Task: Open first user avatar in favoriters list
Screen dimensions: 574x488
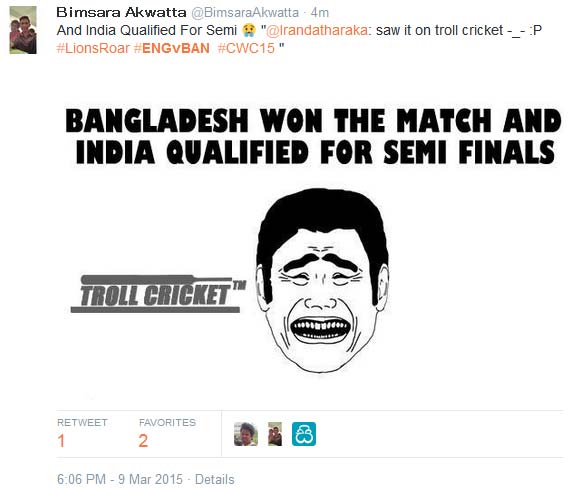Action: coord(246,434)
